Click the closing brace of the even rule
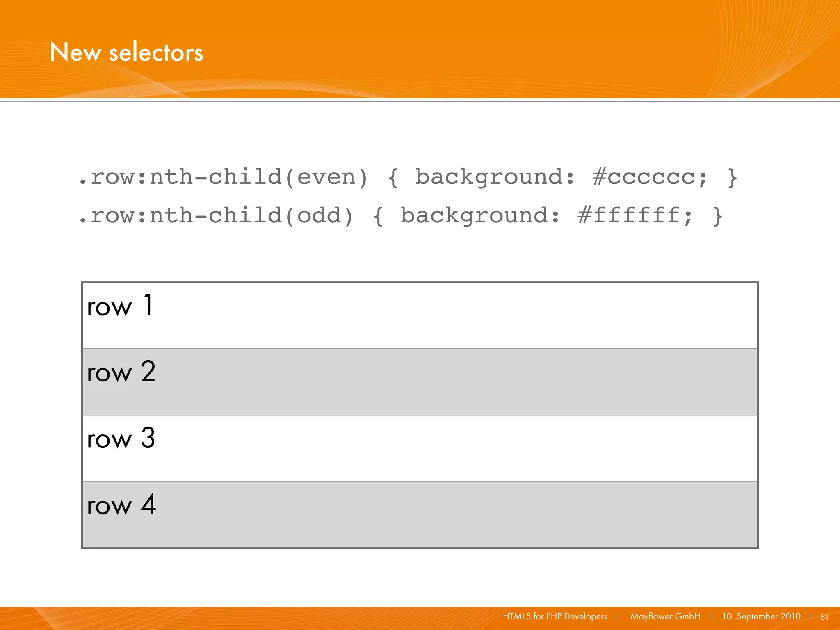The height and width of the screenshot is (630, 840). click(x=732, y=177)
